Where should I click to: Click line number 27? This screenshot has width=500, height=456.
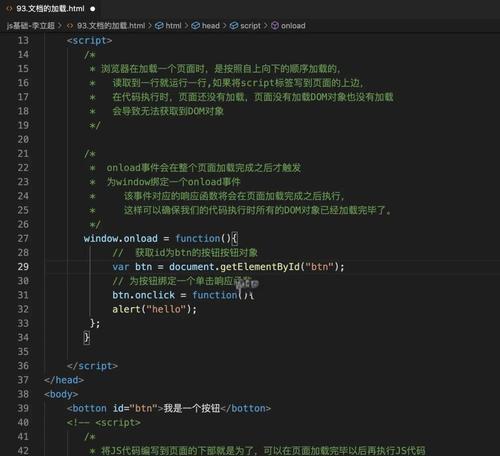tap(23, 238)
